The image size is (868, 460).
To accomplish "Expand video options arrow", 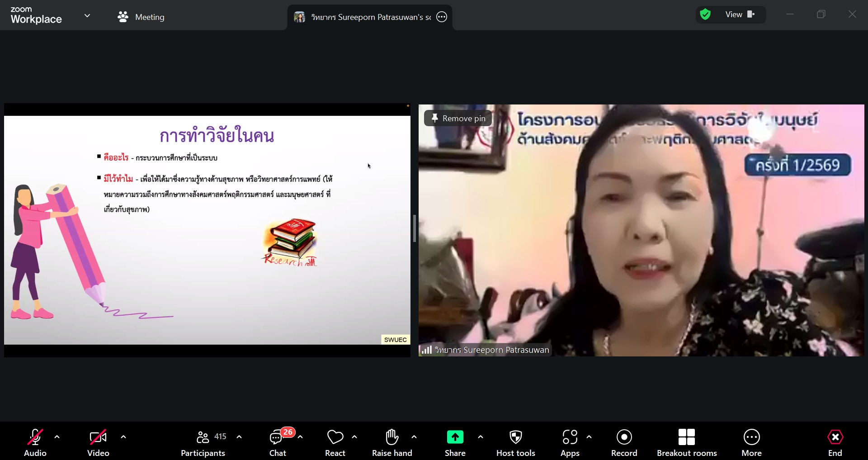I will 123,437.
